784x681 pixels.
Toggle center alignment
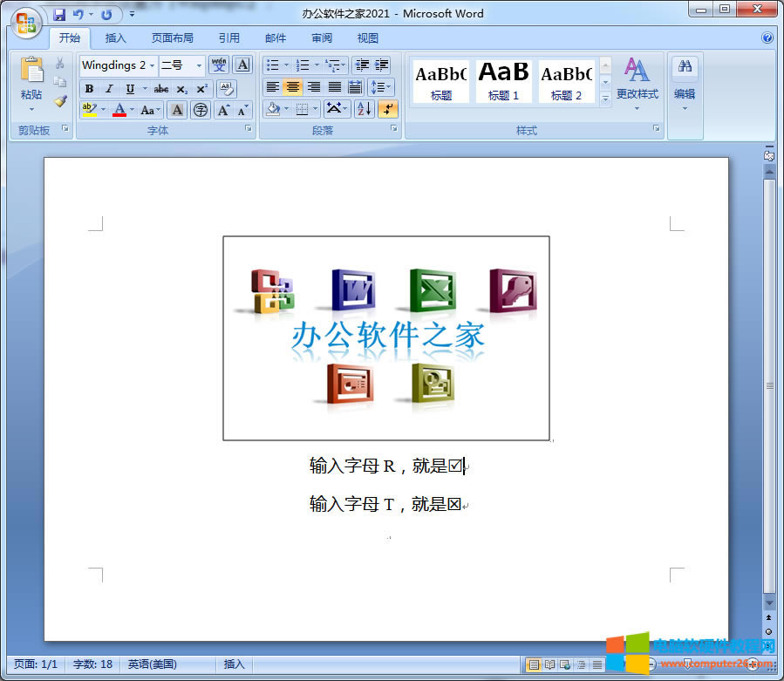tap(293, 87)
